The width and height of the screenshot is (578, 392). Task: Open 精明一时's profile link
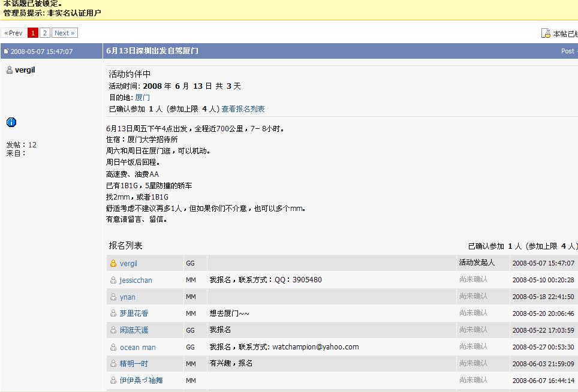tap(134, 364)
